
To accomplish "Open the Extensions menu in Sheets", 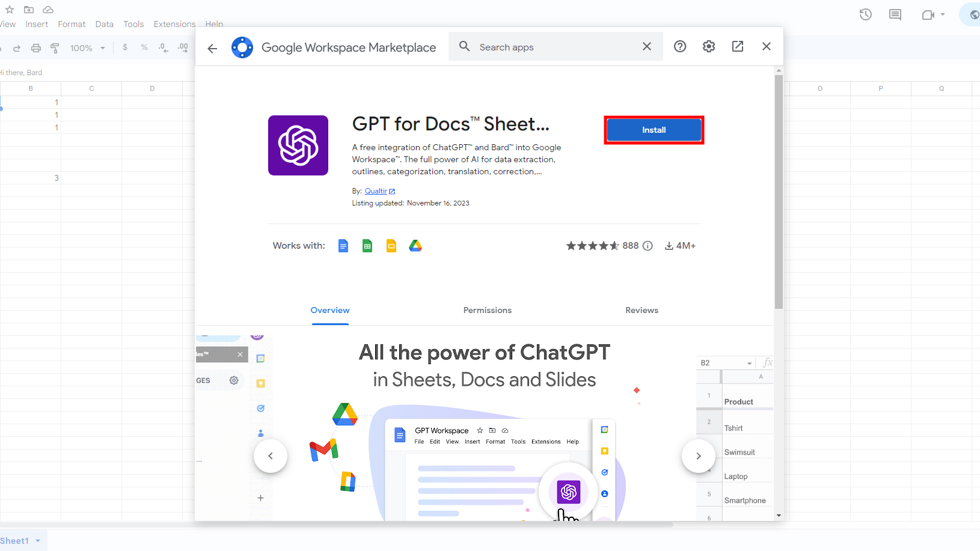I will point(174,24).
